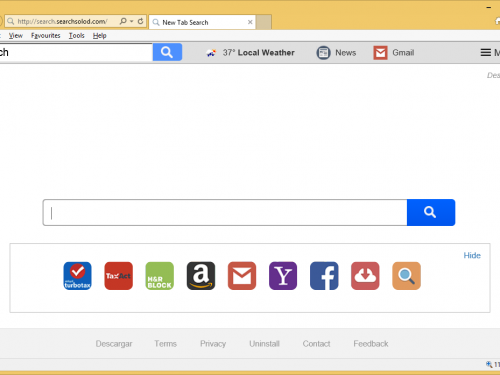Refresh the page with reload icon
The width and height of the screenshot is (500, 375).
pyautogui.click(x=141, y=21)
